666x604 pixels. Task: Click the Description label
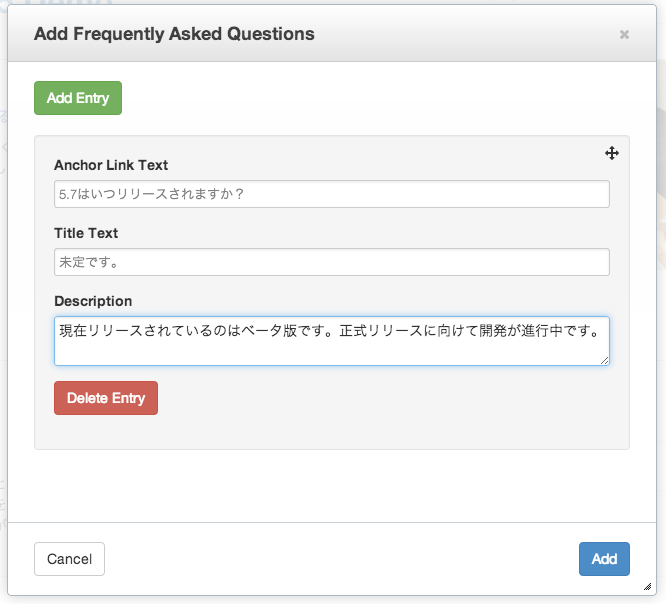pos(93,301)
